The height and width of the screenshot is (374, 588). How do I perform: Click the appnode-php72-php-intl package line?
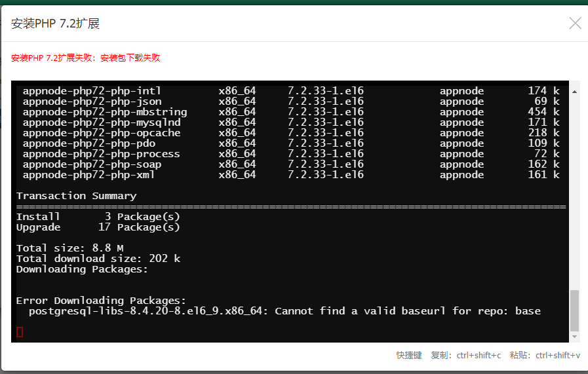pyautogui.click(x=92, y=91)
